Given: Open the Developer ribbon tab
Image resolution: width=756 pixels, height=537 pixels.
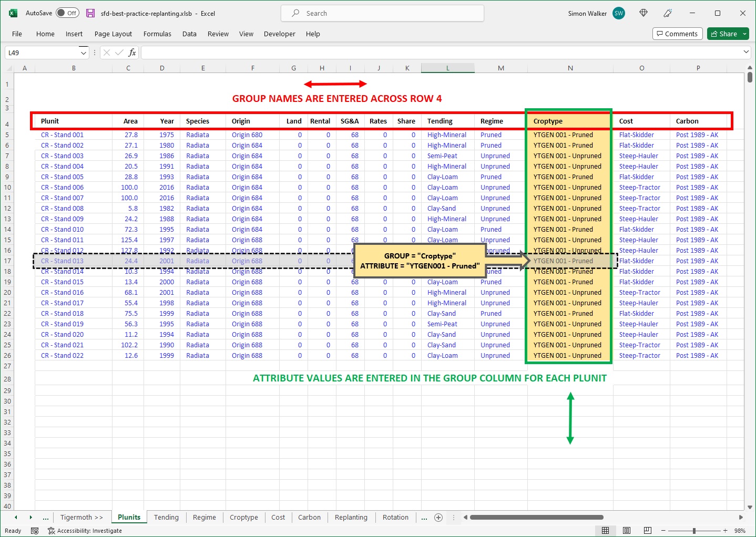Looking at the screenshot, I should coord(280,34).
